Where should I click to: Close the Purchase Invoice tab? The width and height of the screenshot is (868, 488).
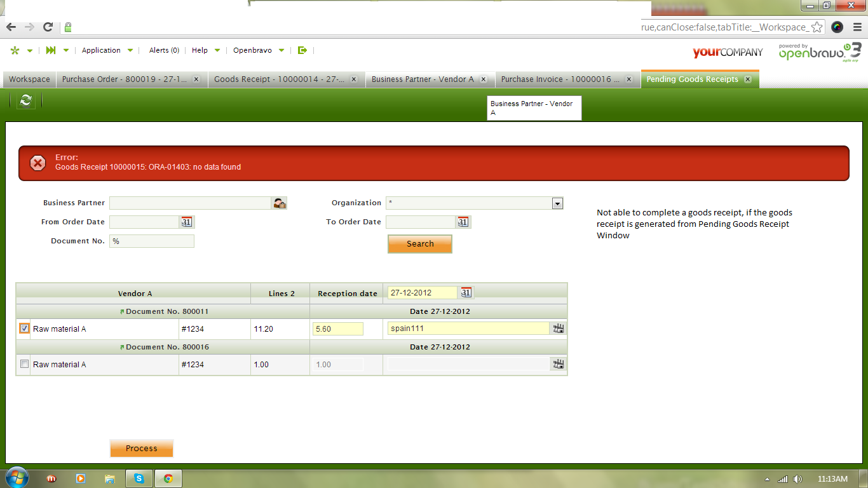[628, 79]
